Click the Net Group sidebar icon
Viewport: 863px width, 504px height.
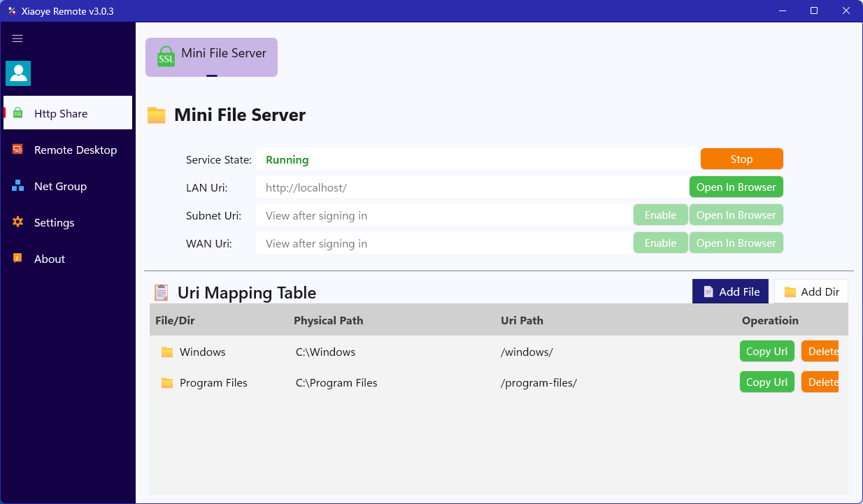tap(18, 186)
